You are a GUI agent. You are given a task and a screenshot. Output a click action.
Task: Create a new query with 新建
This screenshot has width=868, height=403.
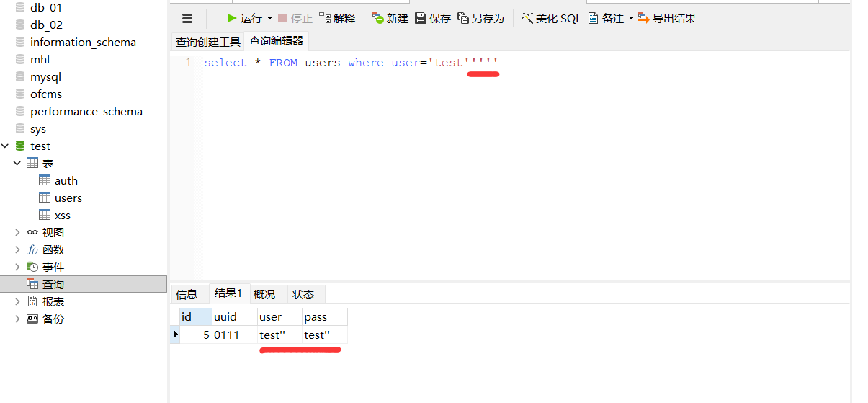pos(390,18)
